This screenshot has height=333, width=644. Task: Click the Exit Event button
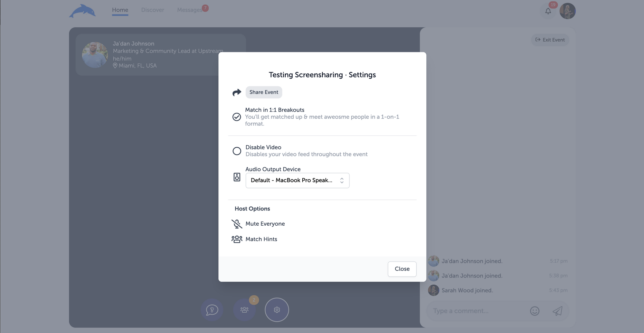tap(550, 40)
